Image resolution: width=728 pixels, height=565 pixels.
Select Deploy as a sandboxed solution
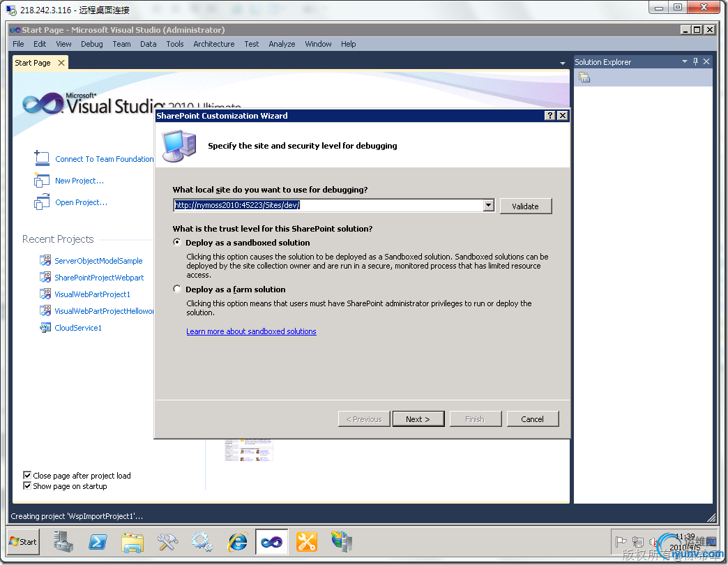[177, 242]
